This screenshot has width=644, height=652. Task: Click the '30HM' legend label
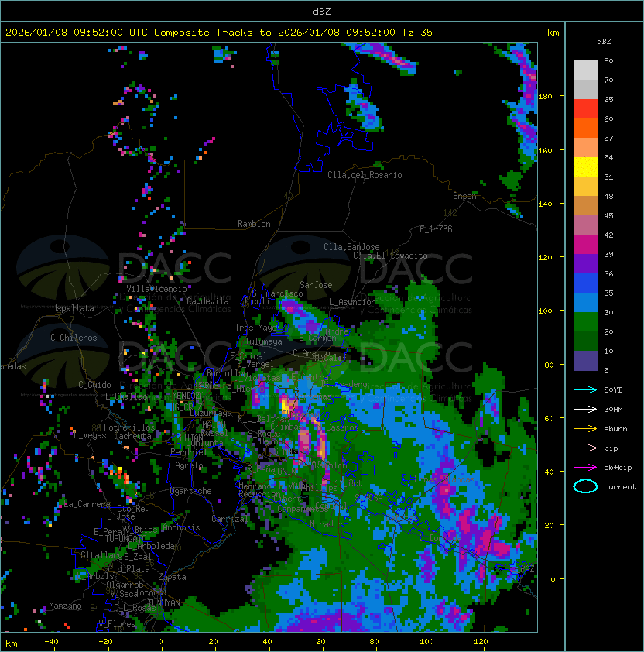pyautogui.click(x=613, y=410)
